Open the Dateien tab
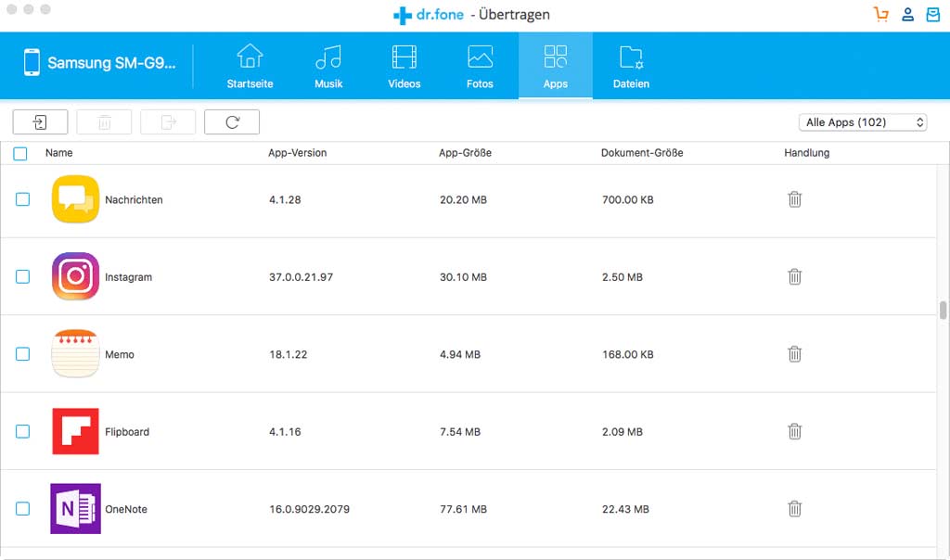950x560 pixels. click(x=631, y=63)
